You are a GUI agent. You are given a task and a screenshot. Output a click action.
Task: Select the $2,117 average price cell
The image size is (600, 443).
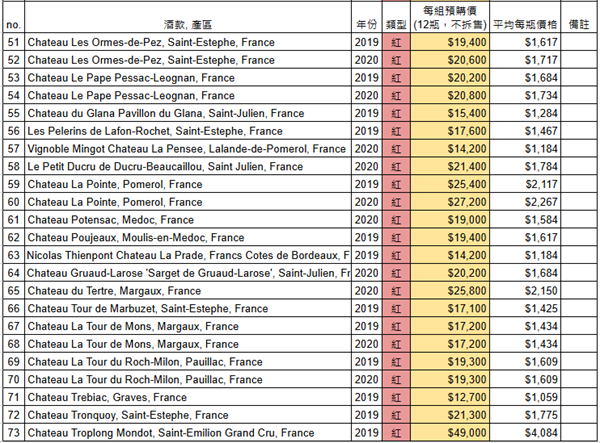[x=525, y=184]
